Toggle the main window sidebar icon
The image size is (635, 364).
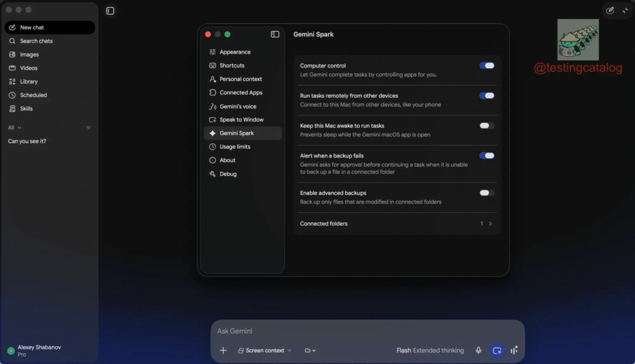click(x=110, y=11)
